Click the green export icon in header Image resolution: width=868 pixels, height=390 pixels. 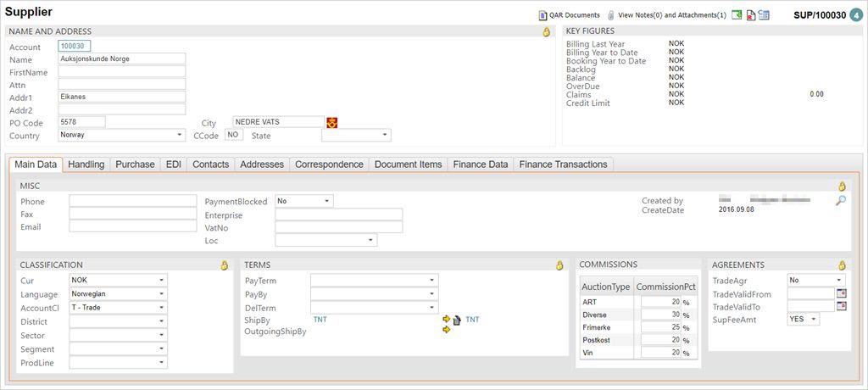point(737,15)
